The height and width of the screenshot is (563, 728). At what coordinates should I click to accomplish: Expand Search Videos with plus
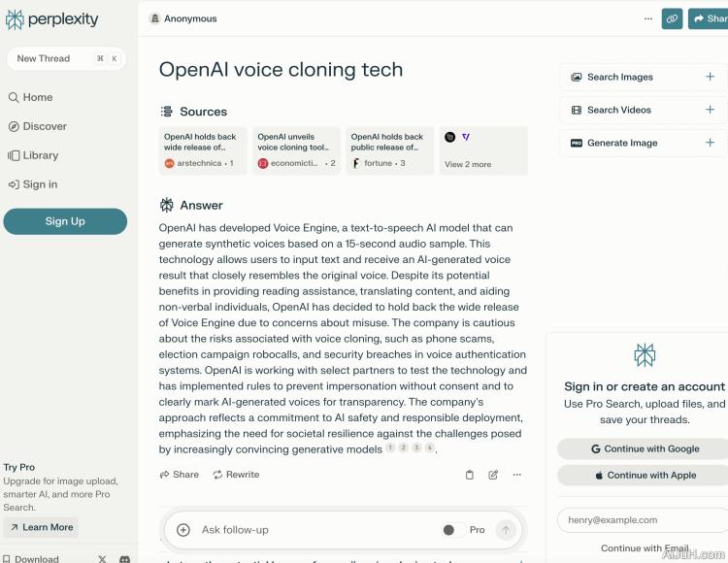(710, 110)
